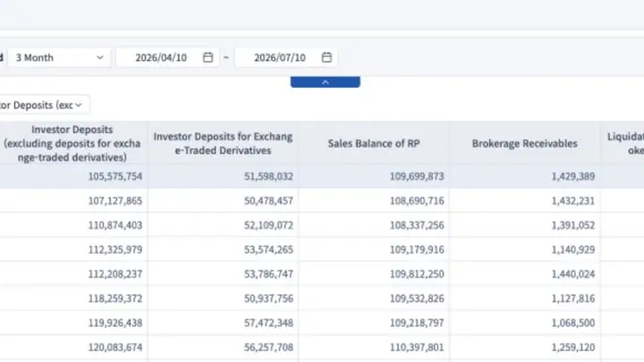644x362 pixels.
Task: Click the 2026/04/10 start date field
Action: click(x=167, y=57)
